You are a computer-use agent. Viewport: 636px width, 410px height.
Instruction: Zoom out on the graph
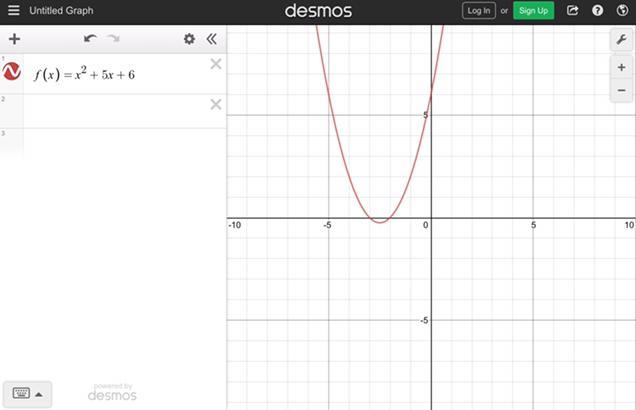pos(621,90)
